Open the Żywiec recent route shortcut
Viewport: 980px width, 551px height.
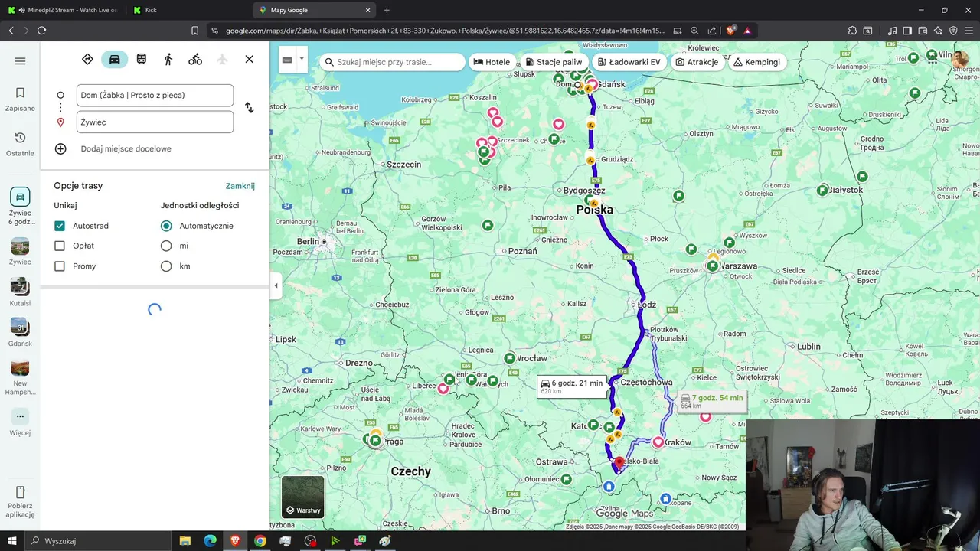coord(20,207)
